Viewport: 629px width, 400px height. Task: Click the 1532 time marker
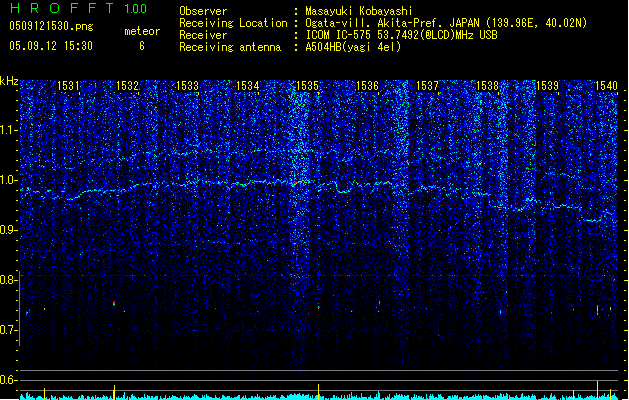coord(128,85)
